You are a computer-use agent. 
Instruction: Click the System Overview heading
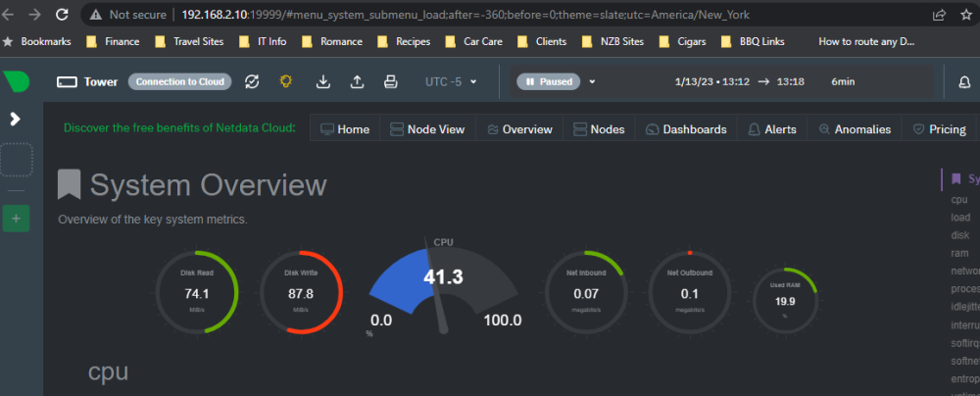tap(208, 185)
